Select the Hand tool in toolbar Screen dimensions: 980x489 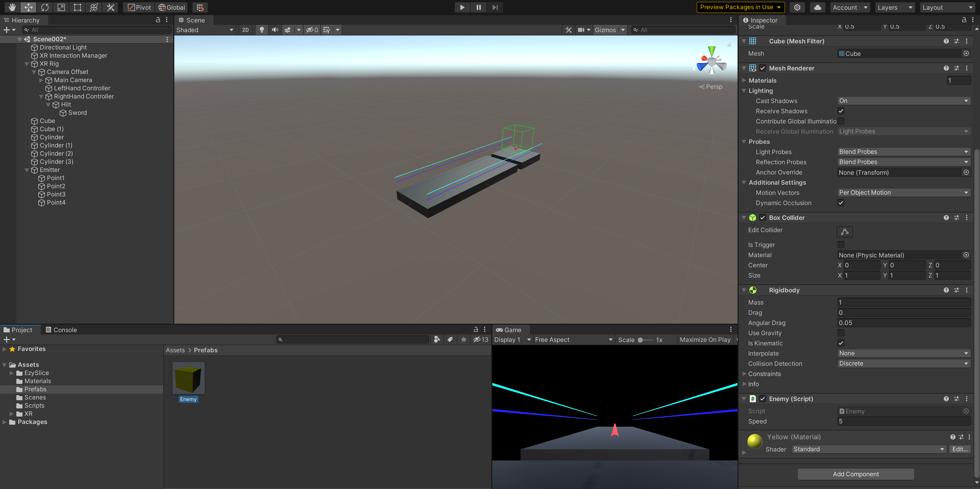tap(12, 7)
